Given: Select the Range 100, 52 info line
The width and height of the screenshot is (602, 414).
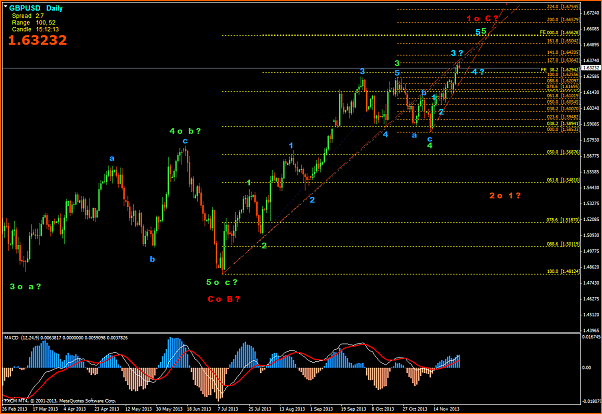Looking at the screenshot, I should pos(33,23).
